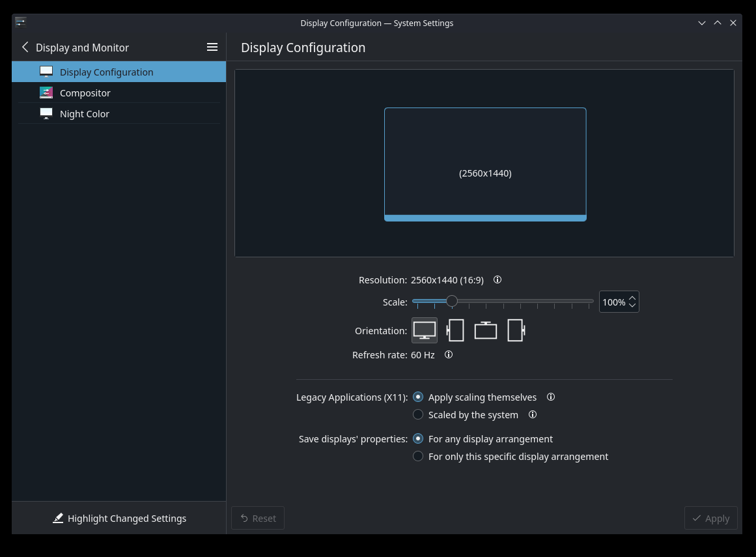Show info about Resolution
Screen dimensions: 756x557
[497, 279]
